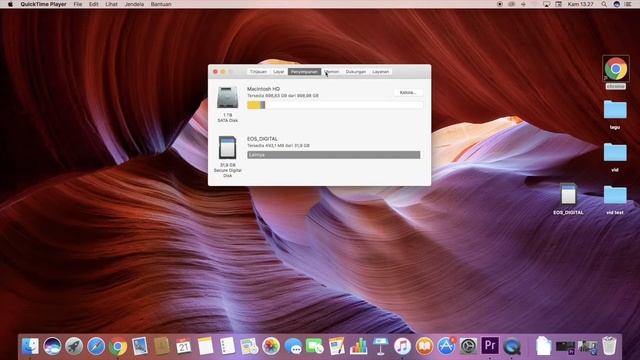Open Calendar icon showing 21

(184, 346)
